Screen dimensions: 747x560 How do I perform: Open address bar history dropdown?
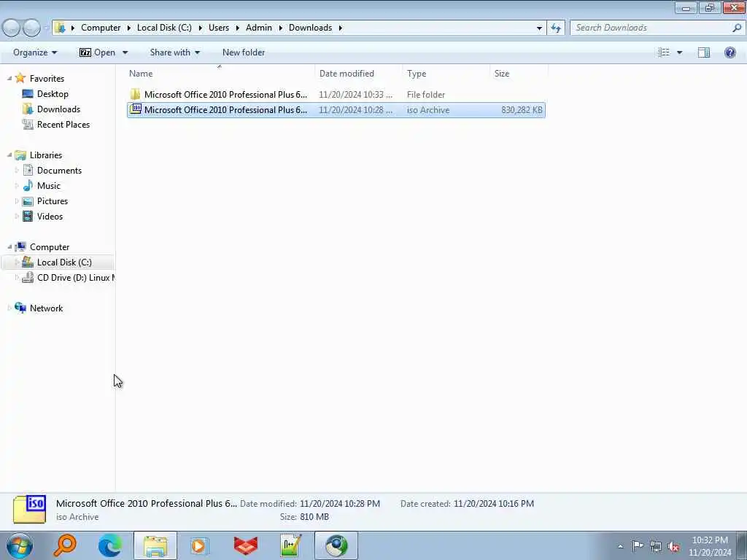[539, 28]
